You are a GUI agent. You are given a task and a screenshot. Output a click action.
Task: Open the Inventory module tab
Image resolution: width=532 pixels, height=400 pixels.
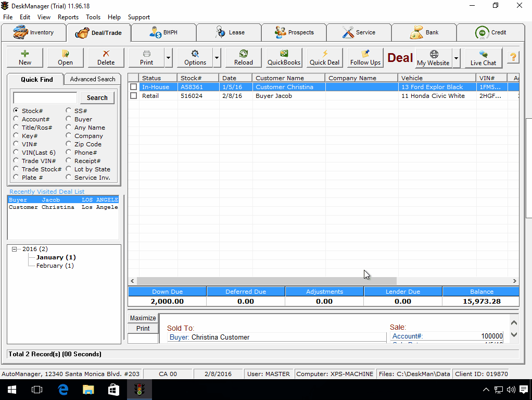point(33,33)
